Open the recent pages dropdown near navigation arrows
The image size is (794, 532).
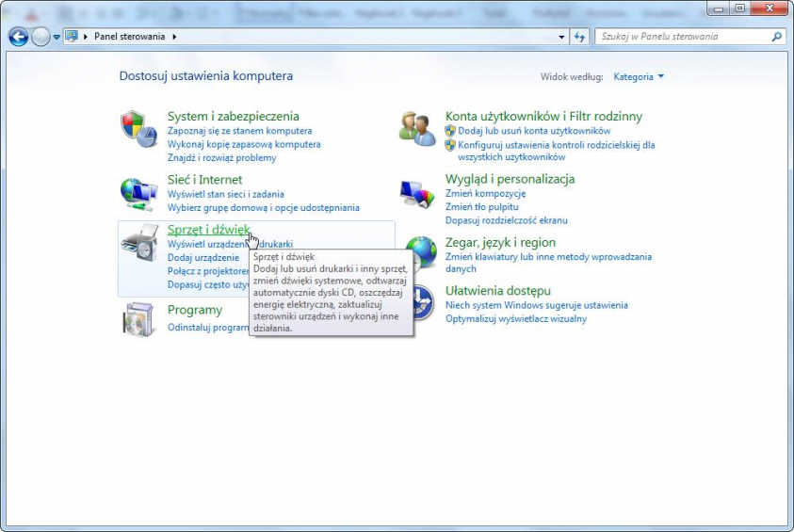pyautogui.click(x=57, y=37)
